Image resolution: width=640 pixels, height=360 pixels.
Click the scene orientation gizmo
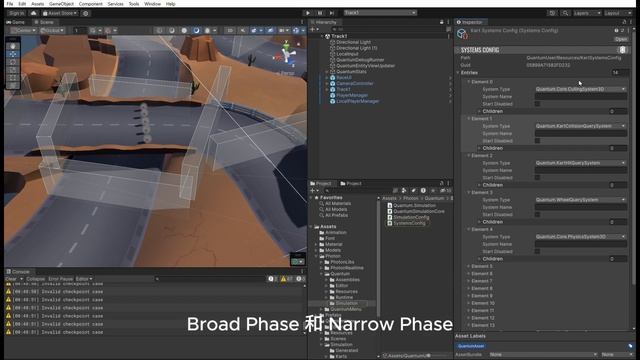(x=287, y=55)
